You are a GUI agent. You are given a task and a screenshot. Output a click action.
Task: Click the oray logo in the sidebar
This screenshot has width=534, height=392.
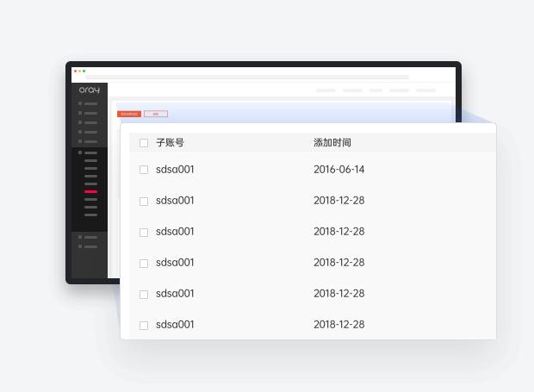pyautogui.click(x=90, y=90)
